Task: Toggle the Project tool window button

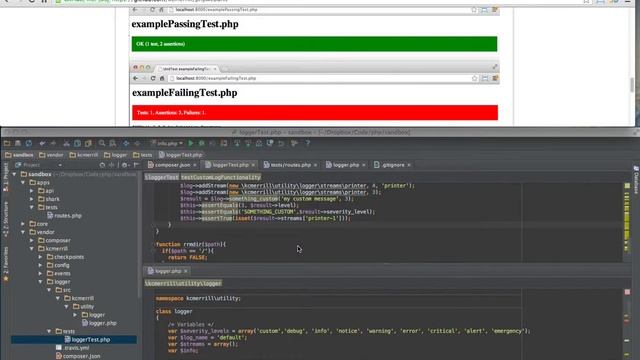Action: [5, 178]
